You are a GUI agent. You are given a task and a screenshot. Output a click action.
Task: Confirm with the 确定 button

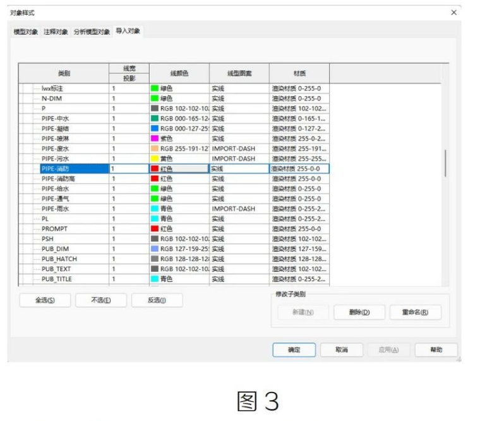pyautogui.click(x=294, y=350)
